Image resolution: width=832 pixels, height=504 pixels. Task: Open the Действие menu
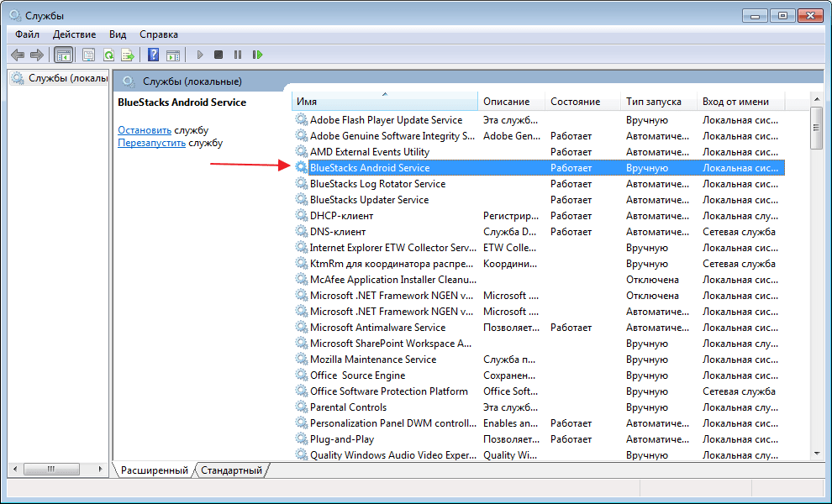(74, 34)
